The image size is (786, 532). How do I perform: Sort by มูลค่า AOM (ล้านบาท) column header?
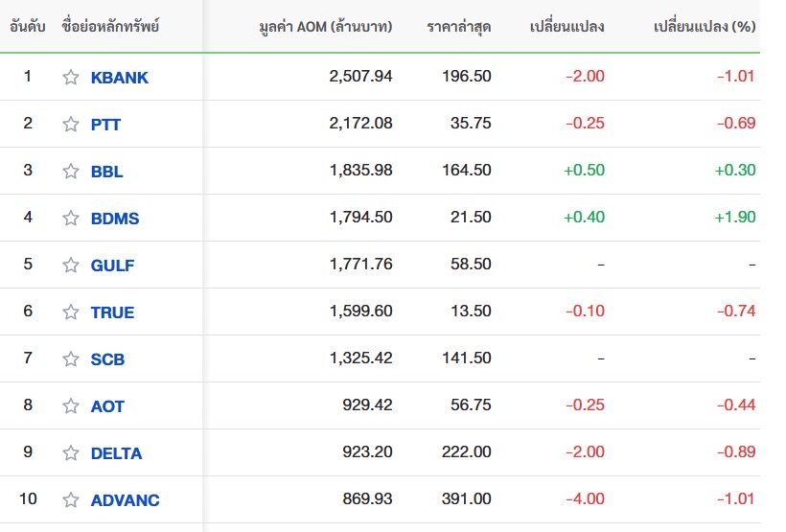(326, 27)
